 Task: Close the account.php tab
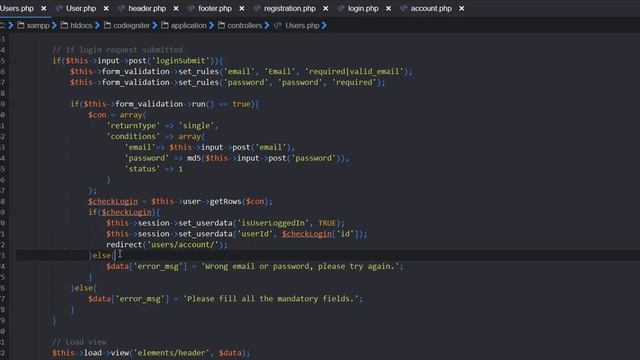[461, 8]
